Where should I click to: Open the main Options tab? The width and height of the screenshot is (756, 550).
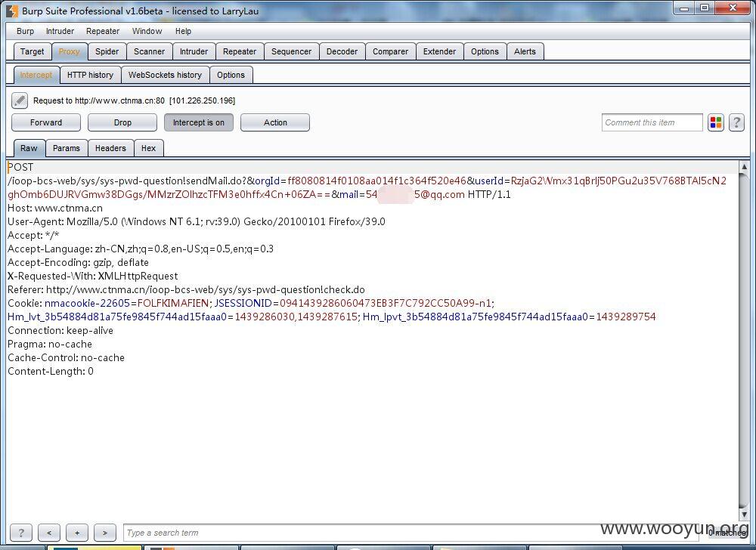(x=485, y=51)
